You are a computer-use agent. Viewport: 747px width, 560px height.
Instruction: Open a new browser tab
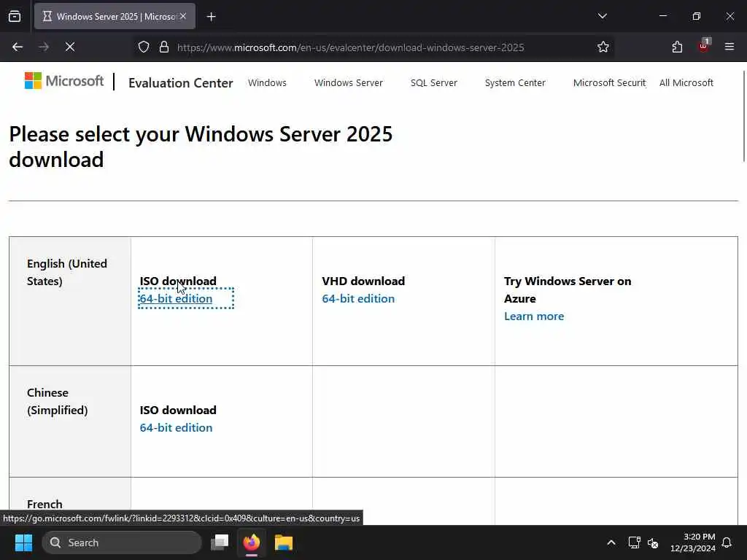[211, 17]
